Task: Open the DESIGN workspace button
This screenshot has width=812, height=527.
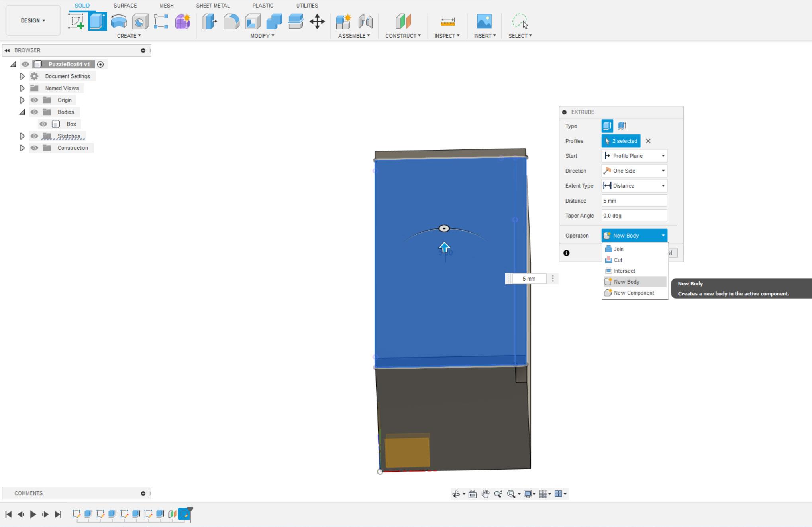Action: click(33, 20)
